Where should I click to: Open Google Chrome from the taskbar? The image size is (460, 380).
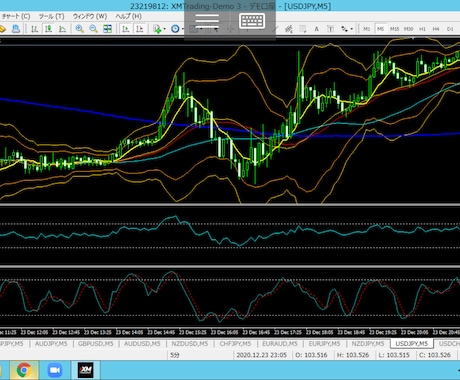tap(24, 370)
